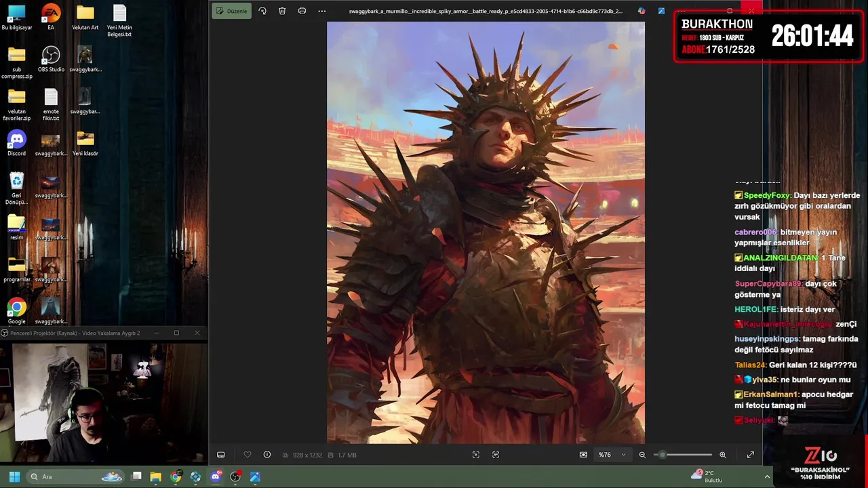
Task: Open the Photos title bar icon next to Designer
Action: point(661,11)
